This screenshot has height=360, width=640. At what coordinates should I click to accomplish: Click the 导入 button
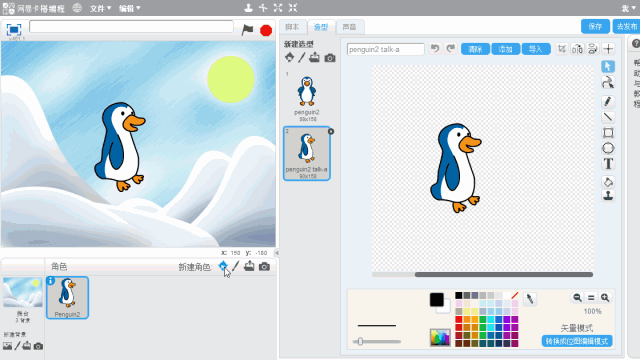536,49
